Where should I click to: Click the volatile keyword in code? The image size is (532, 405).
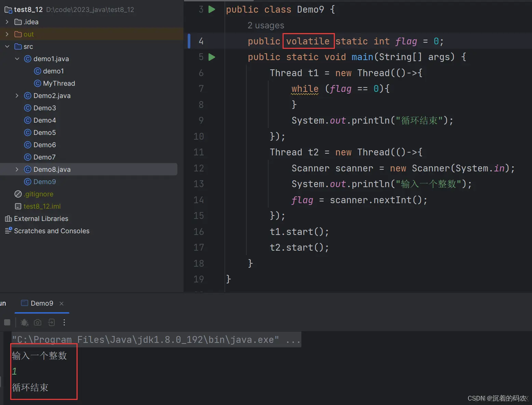click(x=308, y=41)
